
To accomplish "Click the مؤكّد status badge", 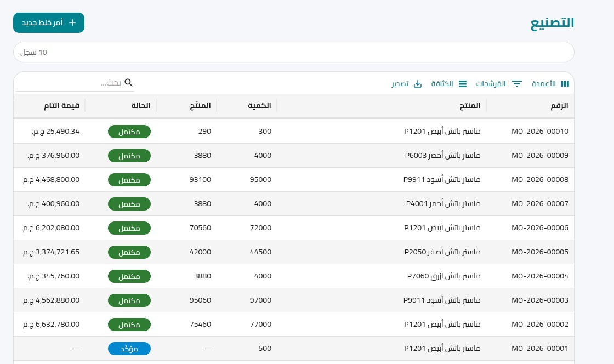I will [x=129, y=349].
